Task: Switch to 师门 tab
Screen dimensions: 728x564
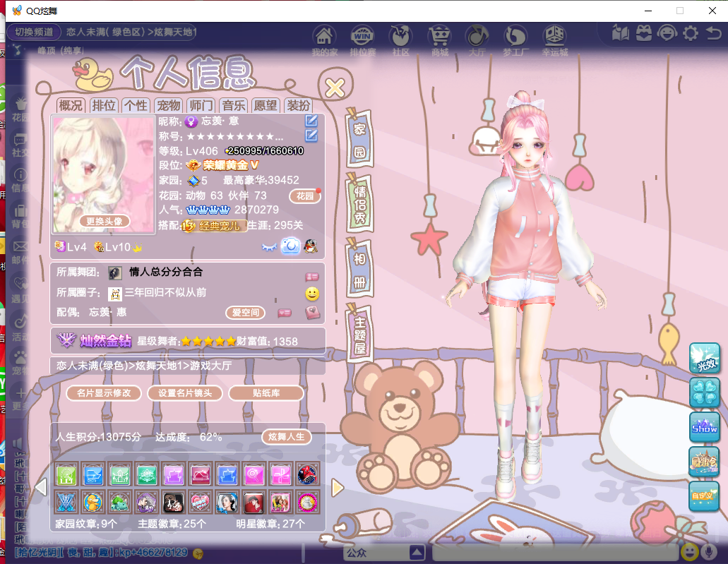Action: coord(201,105)
